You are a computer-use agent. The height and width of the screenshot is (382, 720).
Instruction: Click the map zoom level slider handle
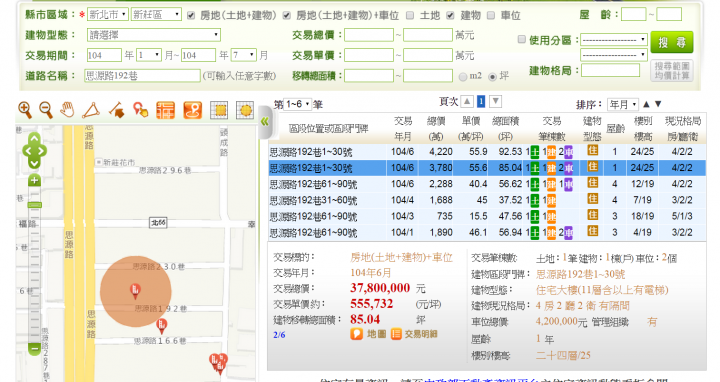pyautogui.click(x=34, y=205)
